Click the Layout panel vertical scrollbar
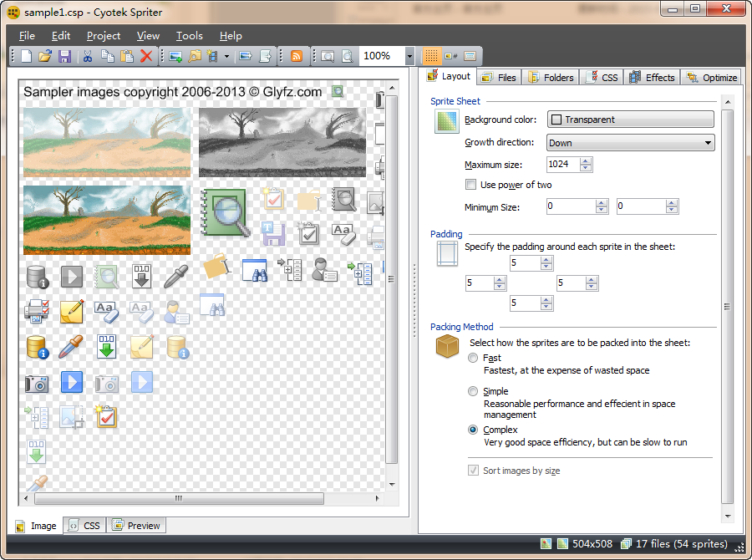The width and height of the screenshot is (752, 560). point(728,307)
